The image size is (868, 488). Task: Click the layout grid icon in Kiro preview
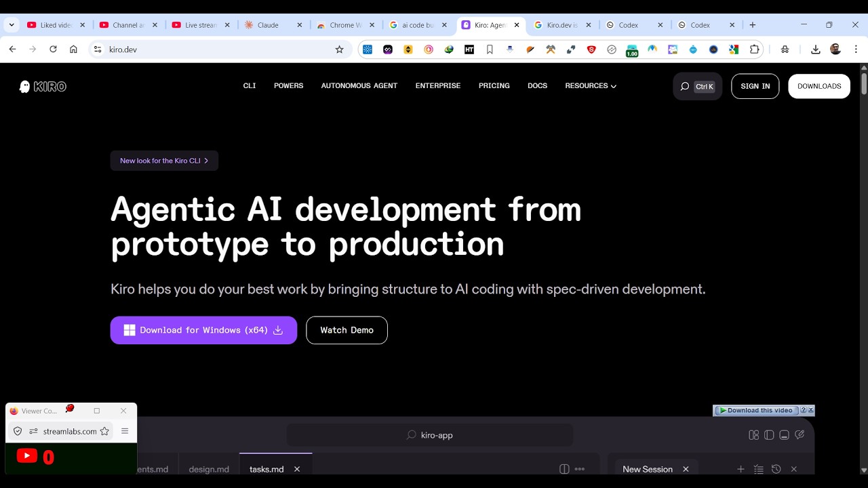(753, 435)
